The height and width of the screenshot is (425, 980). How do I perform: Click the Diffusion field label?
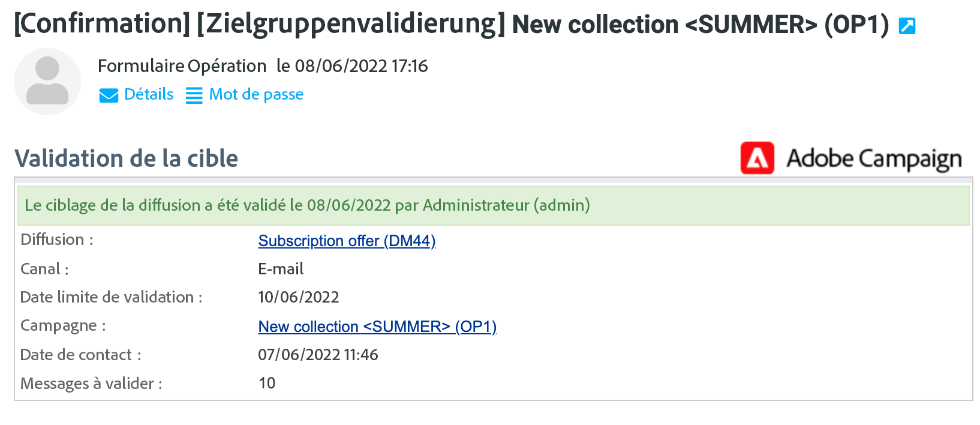57,240
